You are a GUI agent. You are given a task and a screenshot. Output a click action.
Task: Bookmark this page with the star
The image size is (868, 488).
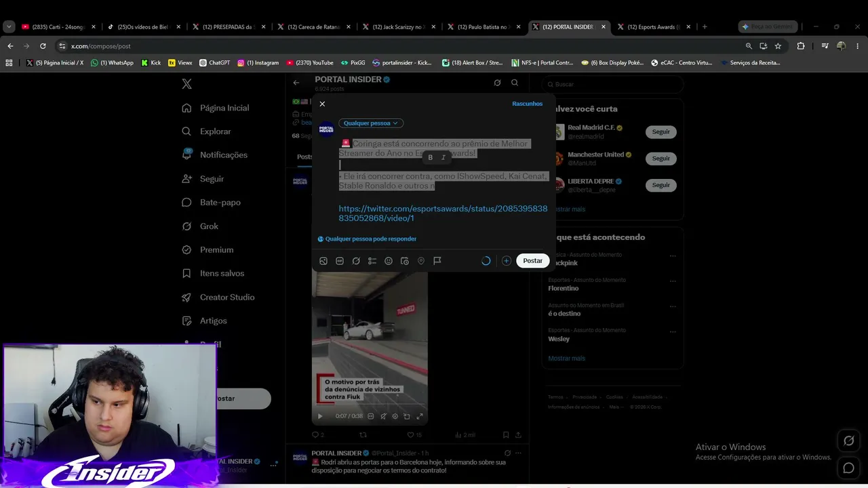(778, 46)
